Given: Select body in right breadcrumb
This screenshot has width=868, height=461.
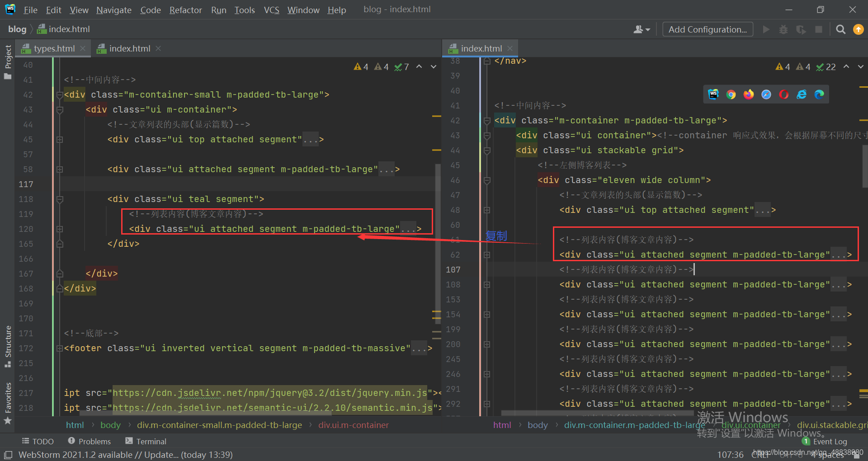Looking at the screenshot, I should [x=538, y=425].
